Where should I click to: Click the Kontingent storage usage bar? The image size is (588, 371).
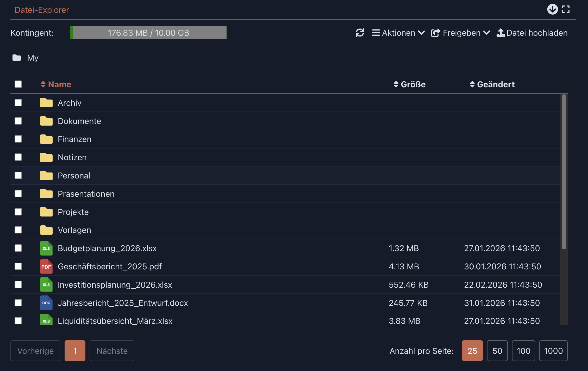pos(148,33)
